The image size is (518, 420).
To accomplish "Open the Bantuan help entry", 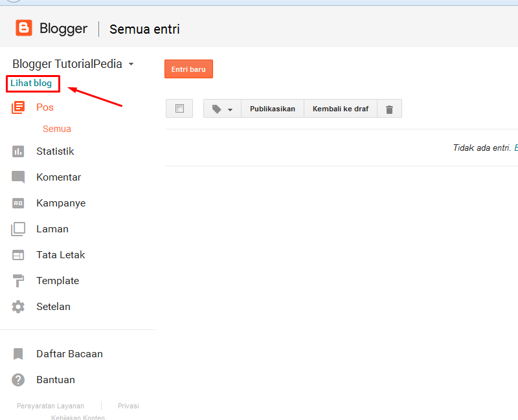I will (x=56, y=380).
